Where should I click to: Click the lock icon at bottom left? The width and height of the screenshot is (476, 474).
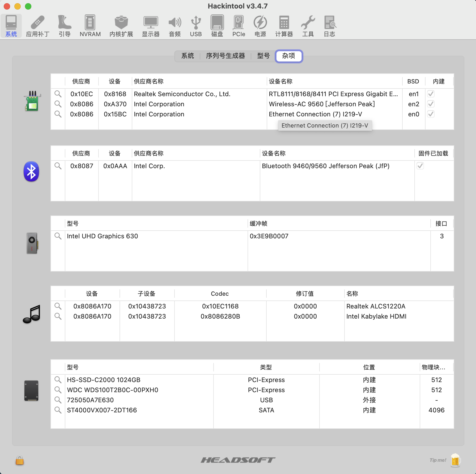[20, 460]
